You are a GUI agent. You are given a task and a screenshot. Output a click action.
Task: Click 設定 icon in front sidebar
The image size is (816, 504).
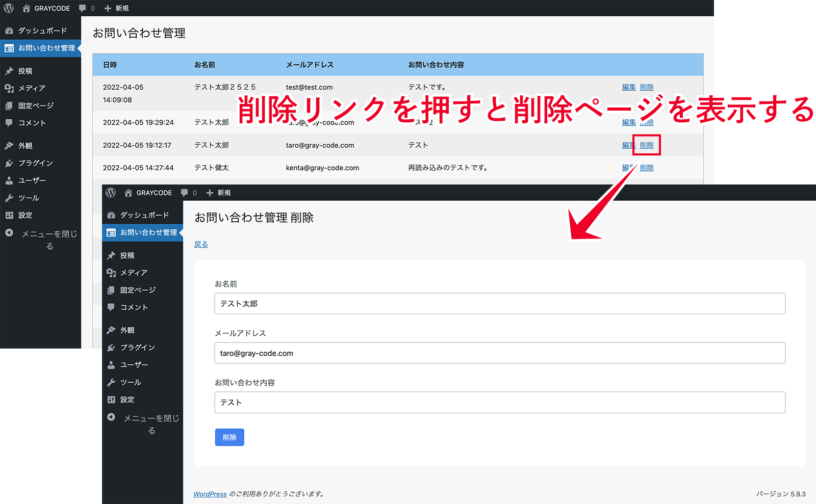pos(111,400)
